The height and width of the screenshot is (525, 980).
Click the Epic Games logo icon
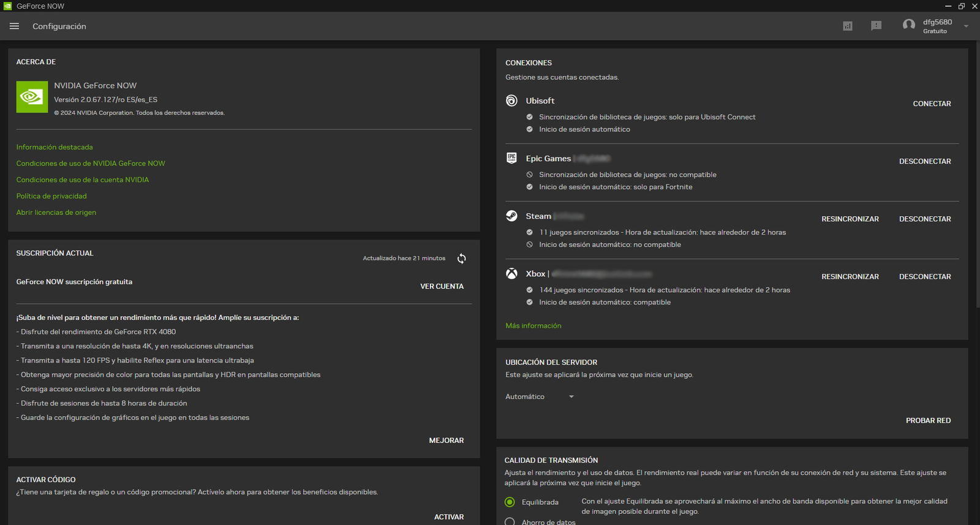point(511,158)
